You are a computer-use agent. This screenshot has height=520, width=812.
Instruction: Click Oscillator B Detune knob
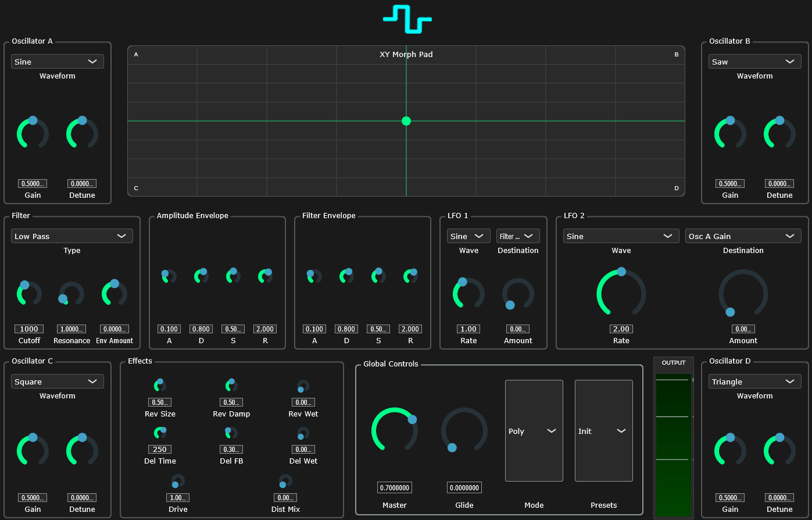779,133
